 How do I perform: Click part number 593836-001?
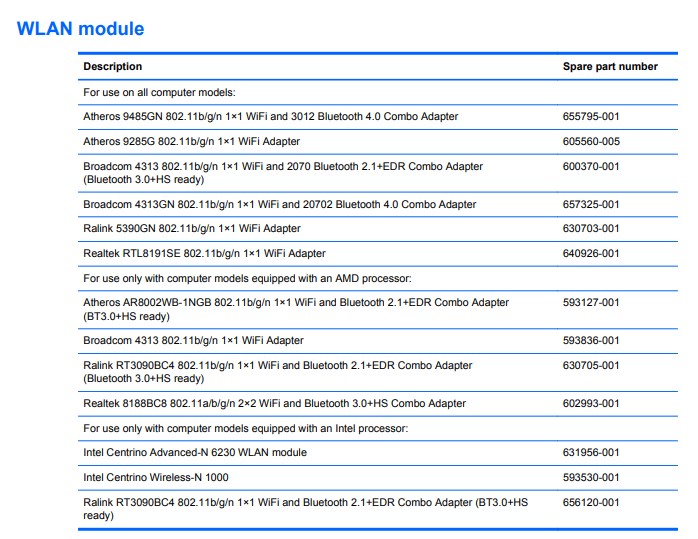click(591, 341)
